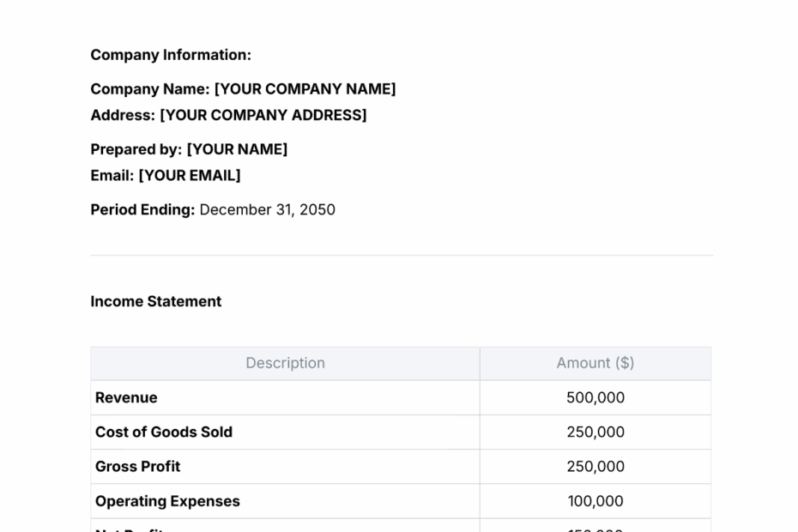Click the Description column header
Image resolution: width=798 pixels, height=532 pixels.
(285, 363)
